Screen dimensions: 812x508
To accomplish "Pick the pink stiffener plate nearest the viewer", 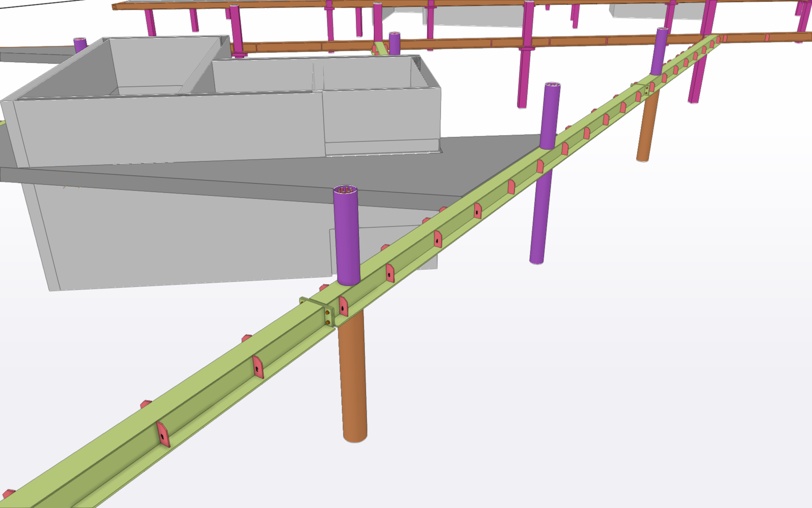I will click(x=163, y=434).
